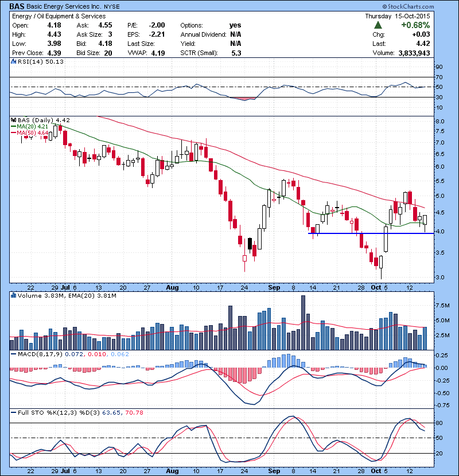Click the green up-arrow change indicator
Screen dimensions: 459x476
coord(378,25)
